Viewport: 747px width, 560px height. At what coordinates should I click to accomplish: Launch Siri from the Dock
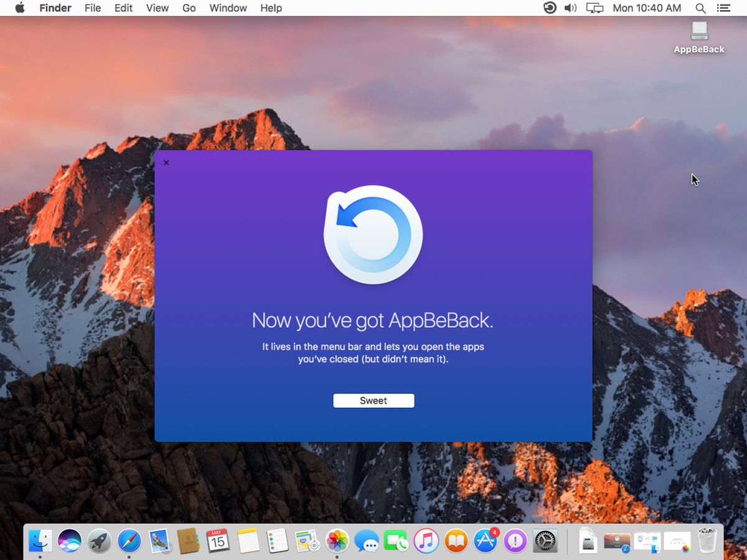[70, 541]
